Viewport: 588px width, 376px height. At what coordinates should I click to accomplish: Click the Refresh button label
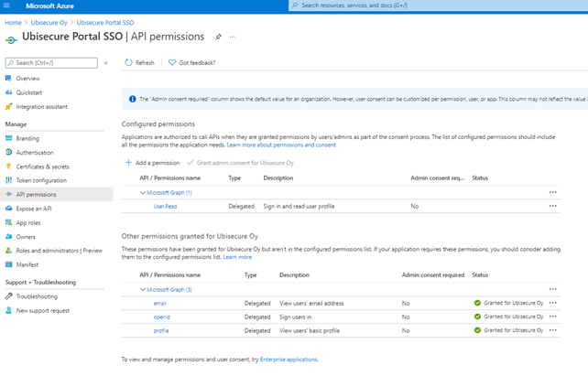(x=145, y=63)
